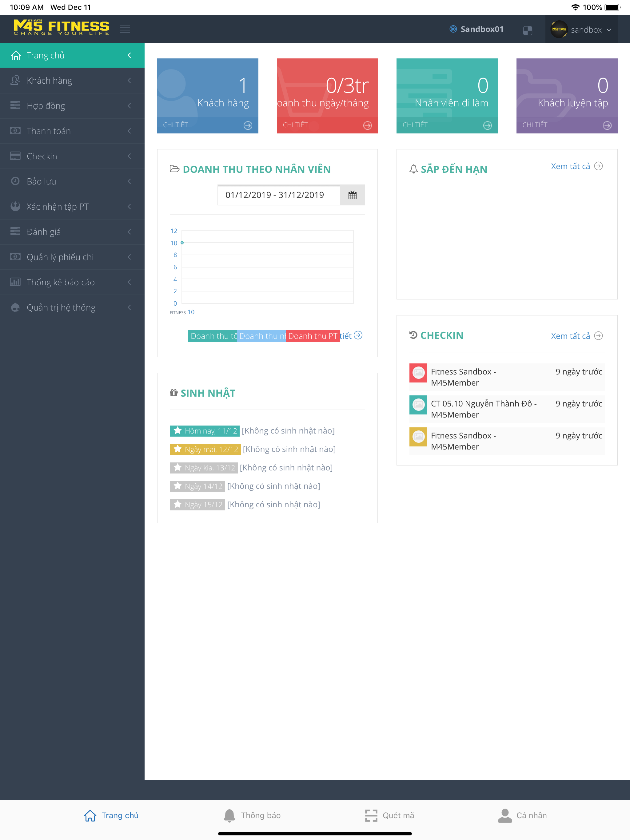
Task: Open Xem tất cả in Checkin panel
Action: tap(577, 336)
